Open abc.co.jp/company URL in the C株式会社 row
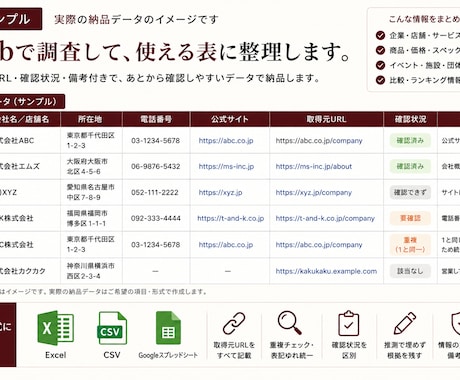The height and width of the screenshot is (380, 460). pyautogui.click(x=319, y=245)
